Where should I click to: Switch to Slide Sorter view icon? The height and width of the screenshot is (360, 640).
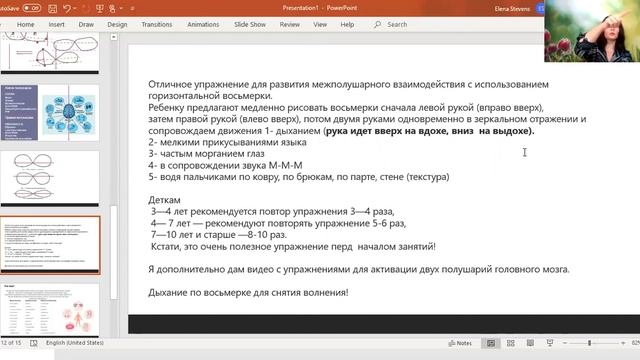pos(510,343)
